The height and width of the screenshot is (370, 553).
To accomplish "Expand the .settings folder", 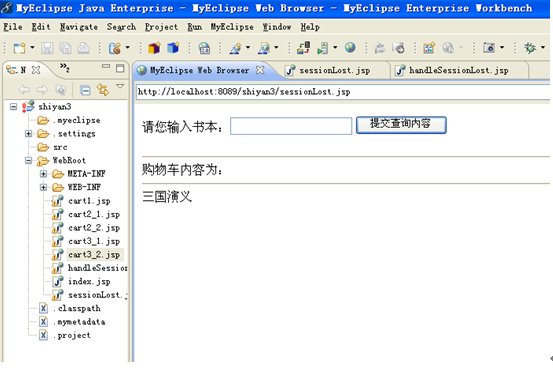I will 29,133.
